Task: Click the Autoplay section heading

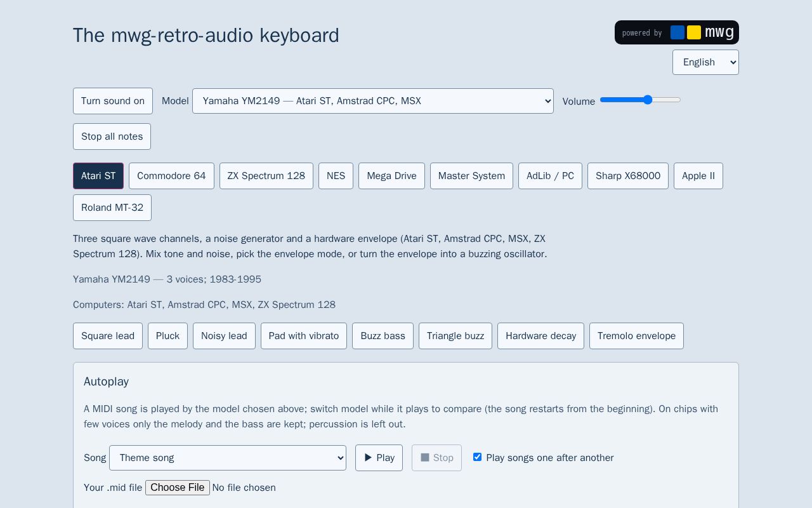Action: 106,382
